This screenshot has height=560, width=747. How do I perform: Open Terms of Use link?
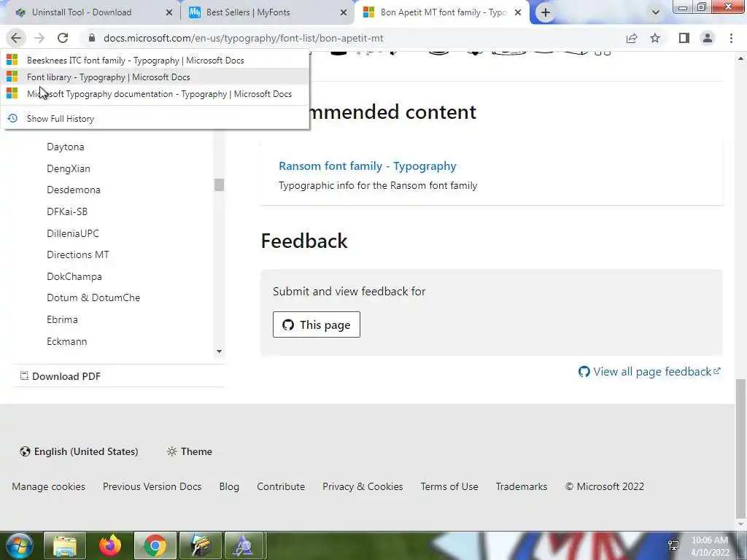tap(449, 486)
